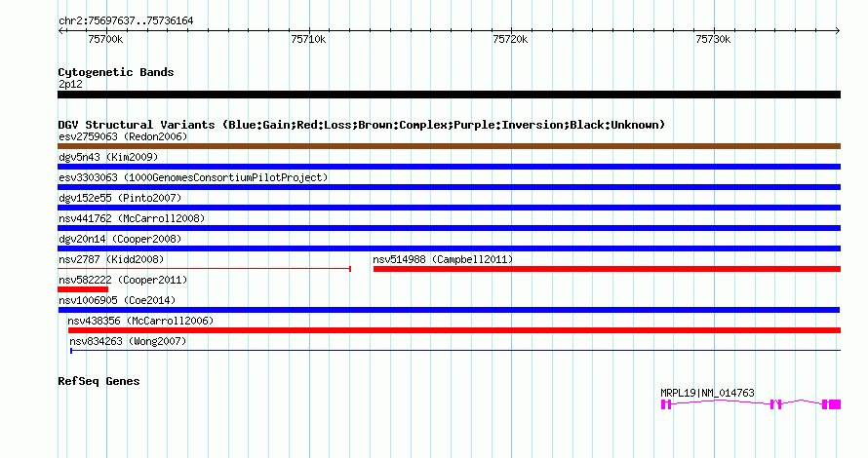
Task: Click the 75700k ruler position label
Action: click(105, 39)
